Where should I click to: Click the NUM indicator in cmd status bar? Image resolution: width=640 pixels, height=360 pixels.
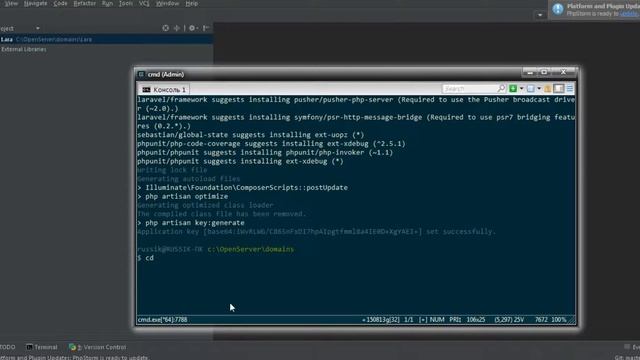pos(437,320)
